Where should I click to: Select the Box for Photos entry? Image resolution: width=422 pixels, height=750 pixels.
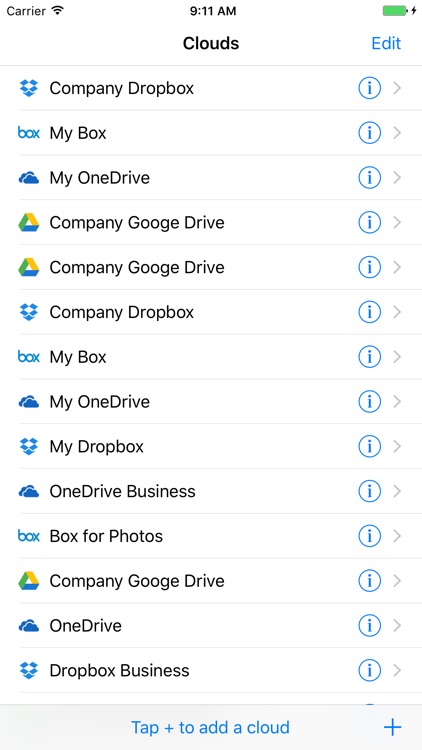coord(211,536)
